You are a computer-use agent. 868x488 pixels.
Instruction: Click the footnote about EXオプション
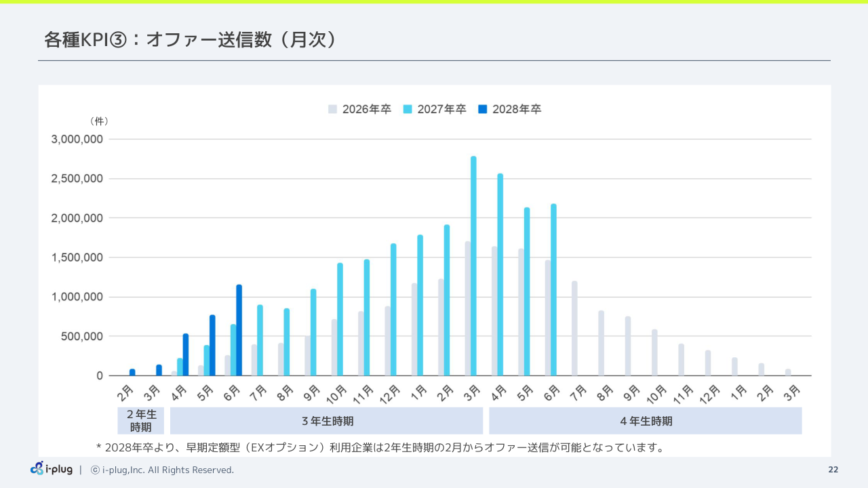tap(380, 447)
